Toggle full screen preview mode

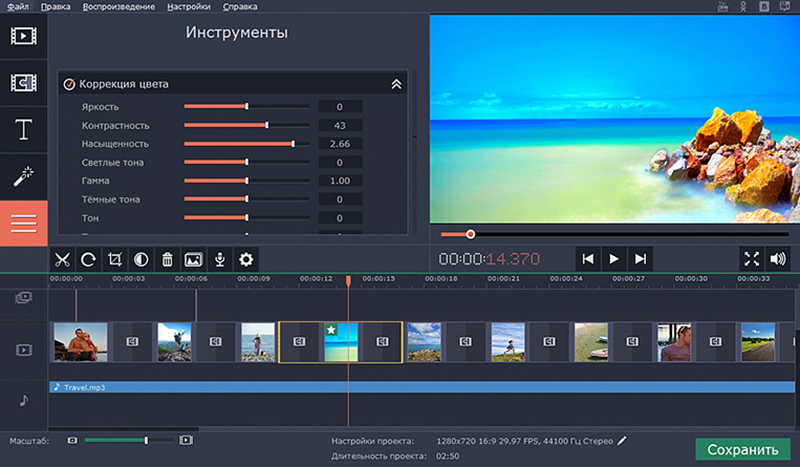(752, 259)
